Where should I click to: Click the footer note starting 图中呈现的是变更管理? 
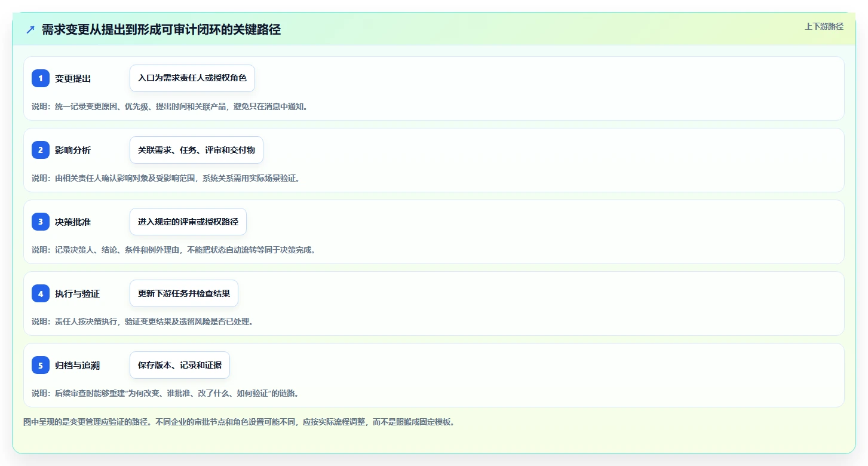tap(240, 422)
